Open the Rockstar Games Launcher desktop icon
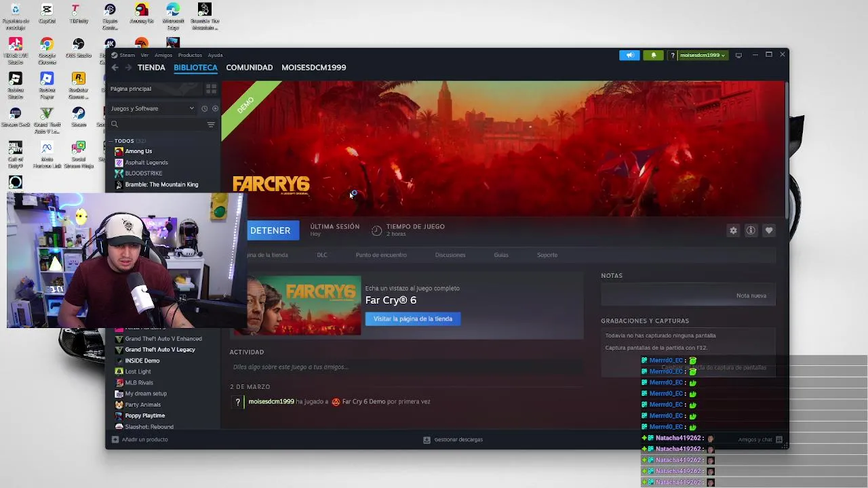The width and height of the screenshot is (868, 488). [x=79, y=85]
